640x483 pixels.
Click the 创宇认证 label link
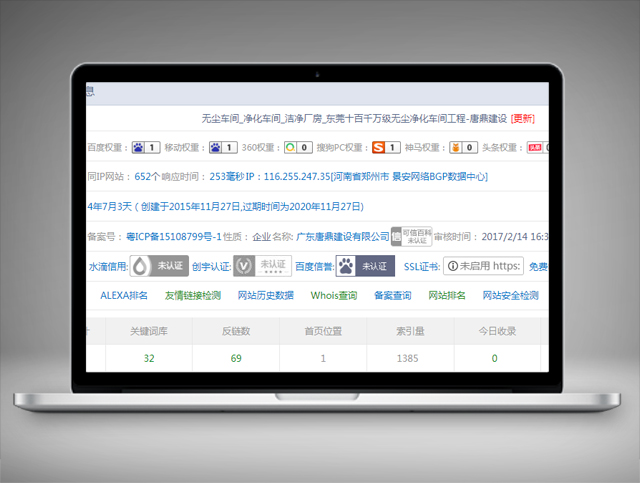(x=211, y=267)
